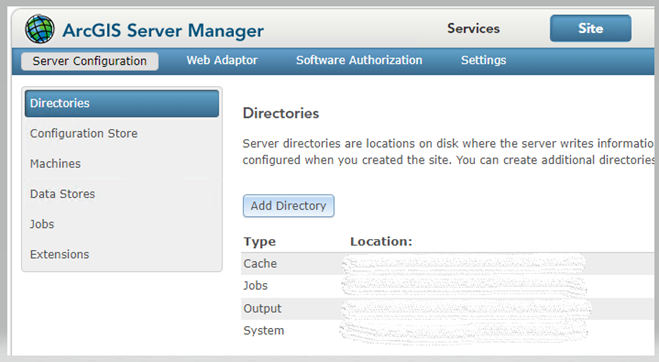Open Extensions sidebar item
This screenshot has height=362, width=659.
(x=122, y=254)
